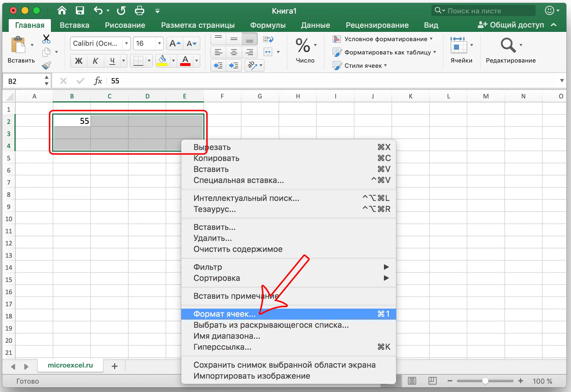Decrease font size with A▼ button
Image resolution: width=571 pixels, height=392 pixels.
tap(192, 44)
